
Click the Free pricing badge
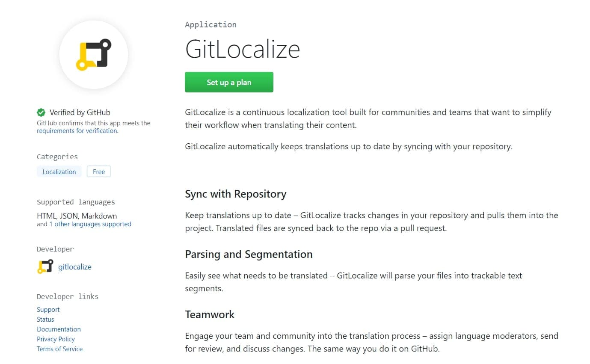(98, 171)
